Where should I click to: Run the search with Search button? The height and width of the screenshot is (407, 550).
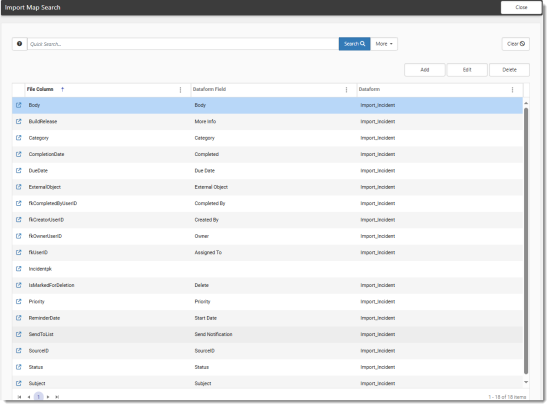coord(354,44)
